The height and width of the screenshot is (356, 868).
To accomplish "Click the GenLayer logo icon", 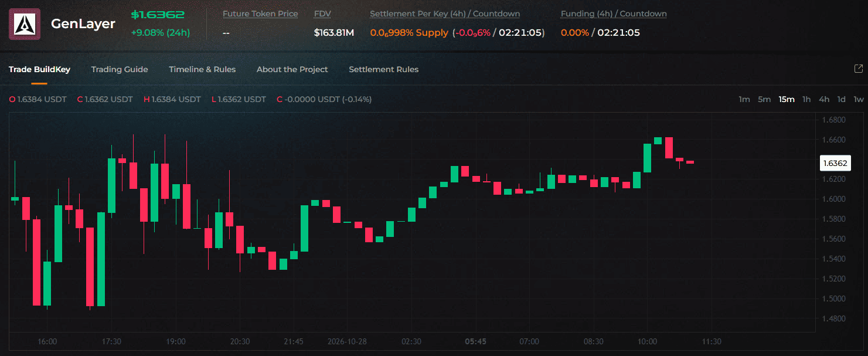I will [x=25, y=24].
